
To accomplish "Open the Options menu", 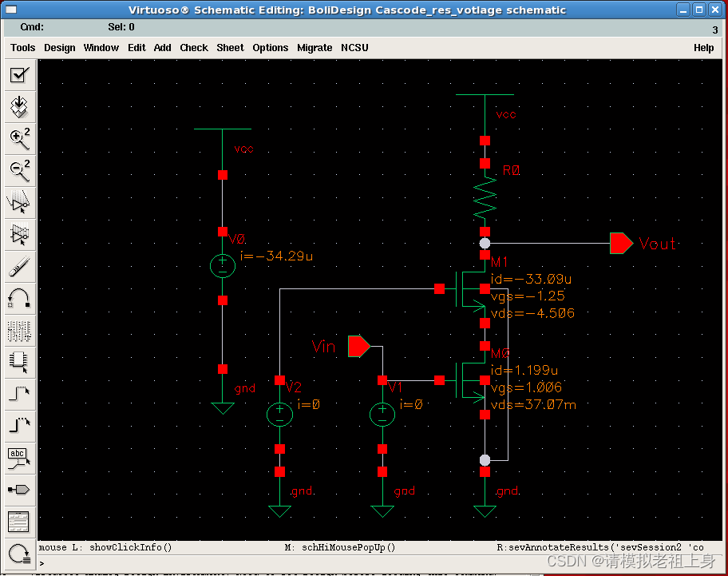I will point(271,47).
